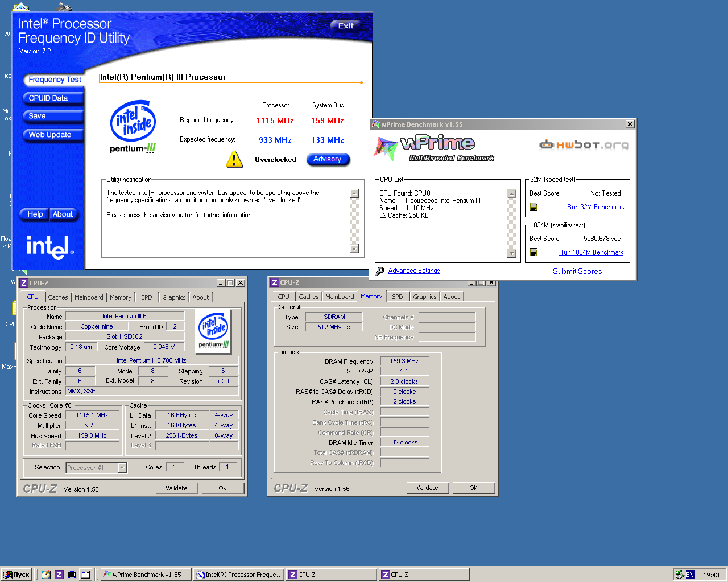The height and width of the screenshot is (582, 728).
Task: Click the Core Speed value 1115.1 MHz
Action: point(92,415)
